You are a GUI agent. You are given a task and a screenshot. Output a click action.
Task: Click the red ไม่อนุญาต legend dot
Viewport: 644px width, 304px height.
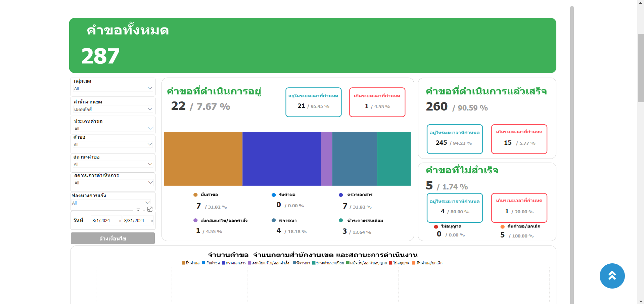(436, 227)
